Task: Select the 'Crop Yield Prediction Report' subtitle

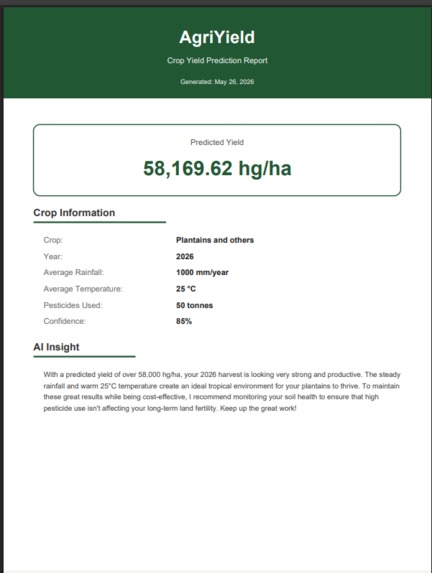Action: (217, 61)
